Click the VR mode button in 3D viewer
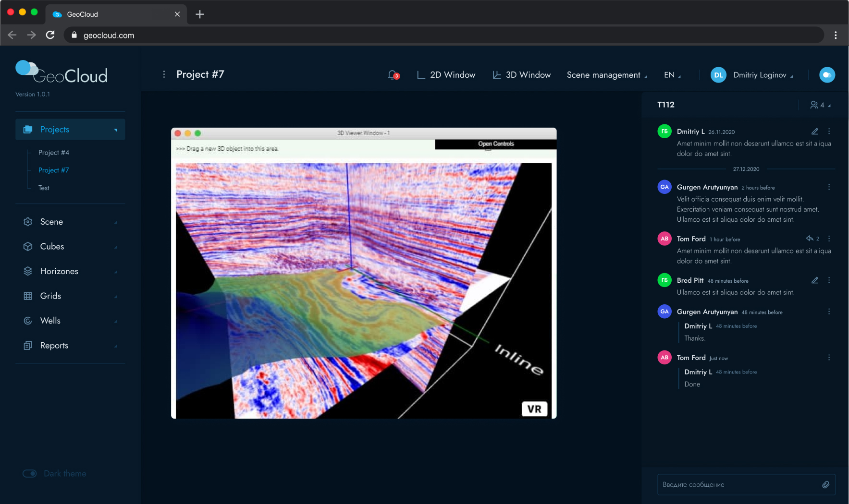 (x=534, y=409)
